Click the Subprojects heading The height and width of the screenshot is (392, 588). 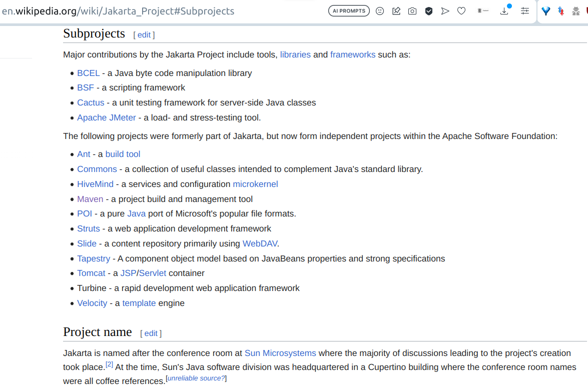(94, 33)
